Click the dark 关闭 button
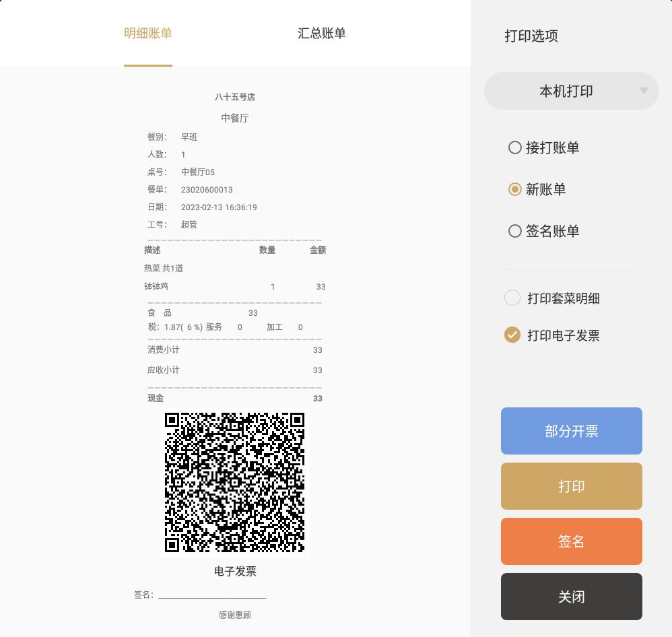672x637 pixels. click(571, 597)
